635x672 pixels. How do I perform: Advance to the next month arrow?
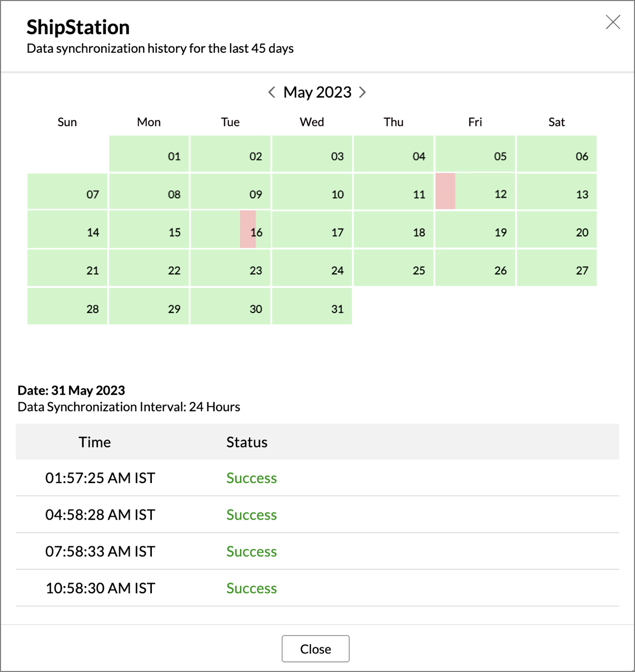click(362, 92)
